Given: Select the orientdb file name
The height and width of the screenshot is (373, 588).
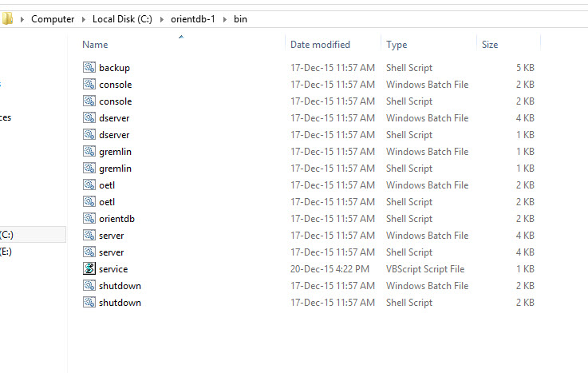Looking at the screenshot, I should click(116, 219).
